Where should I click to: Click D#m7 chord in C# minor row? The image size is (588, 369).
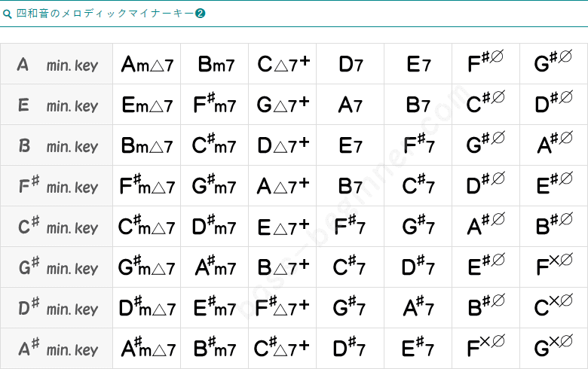[x=214, y=227]
